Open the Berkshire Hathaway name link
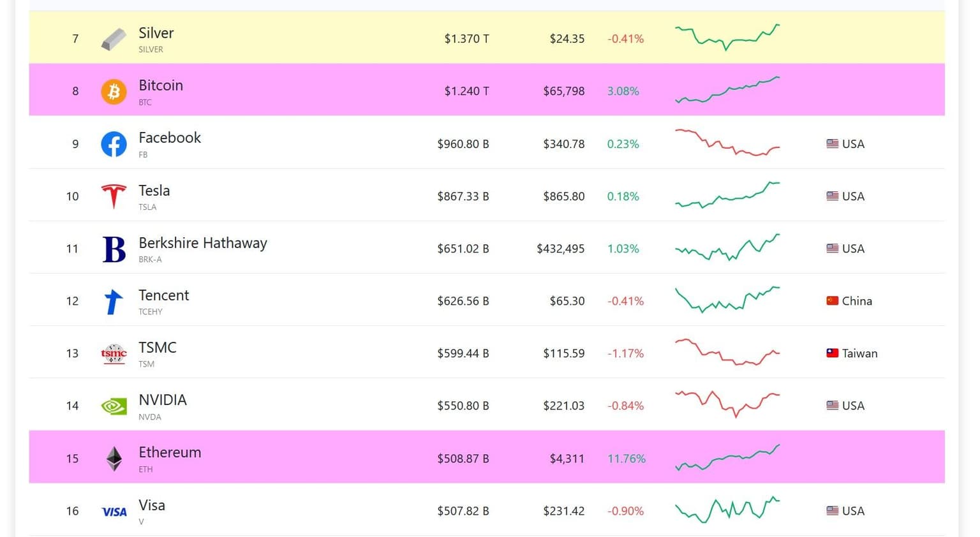The image size is (980, 537). click(x=203, y=243)
